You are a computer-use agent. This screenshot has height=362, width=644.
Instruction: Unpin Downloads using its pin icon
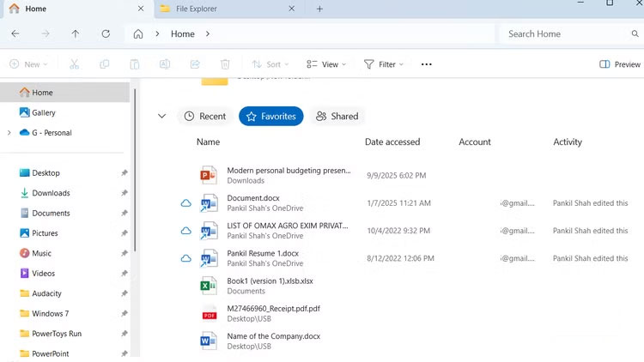click(125, 193)
